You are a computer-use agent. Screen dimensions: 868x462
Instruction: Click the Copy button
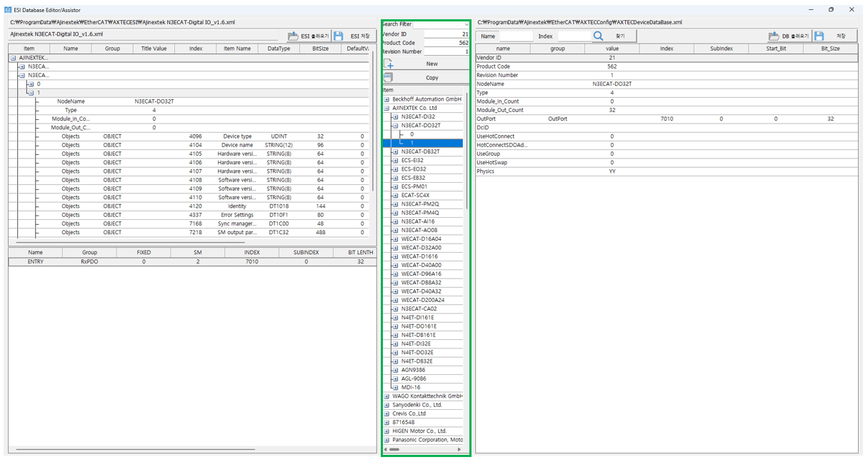(425, 77)
